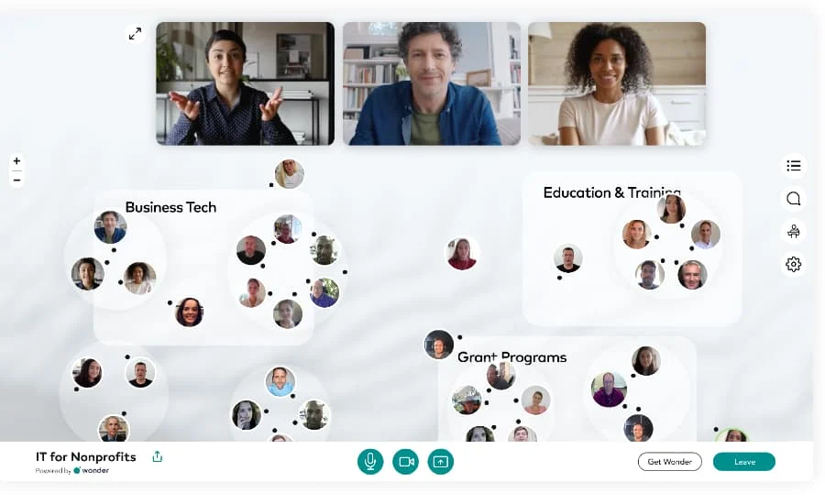
Task: Mute the microphone
Action: pos(370,461)
